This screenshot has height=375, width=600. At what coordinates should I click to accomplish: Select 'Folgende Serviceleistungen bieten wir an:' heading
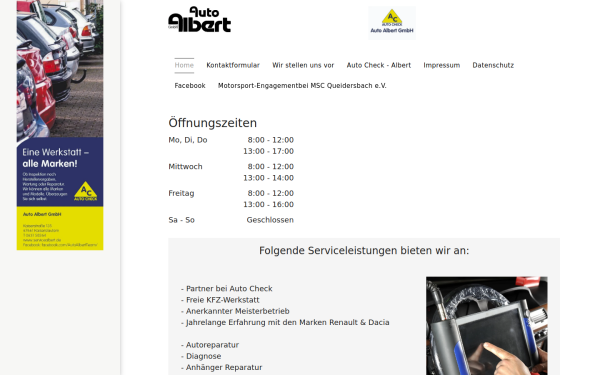click(364, 251)
